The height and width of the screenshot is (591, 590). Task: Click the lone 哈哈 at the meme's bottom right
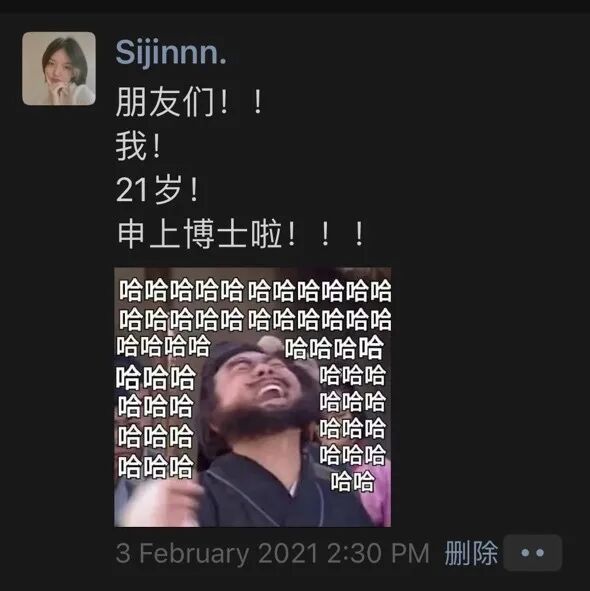352,482
